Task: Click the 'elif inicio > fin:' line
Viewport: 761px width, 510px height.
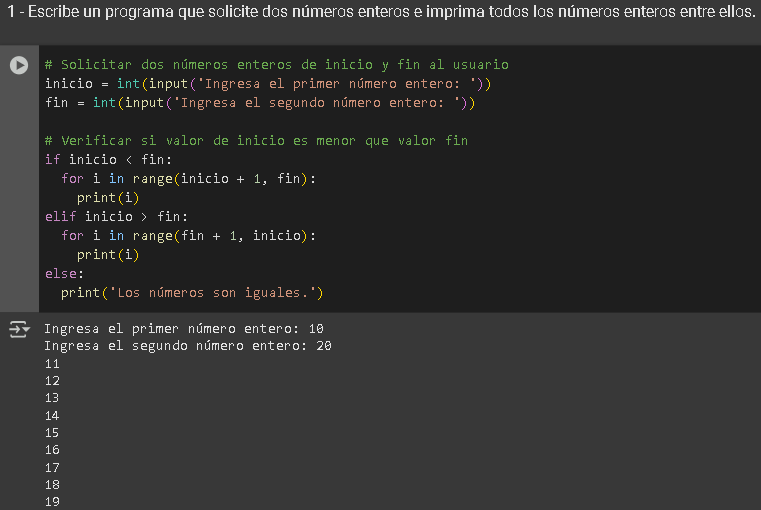Action: click(116, 216)
